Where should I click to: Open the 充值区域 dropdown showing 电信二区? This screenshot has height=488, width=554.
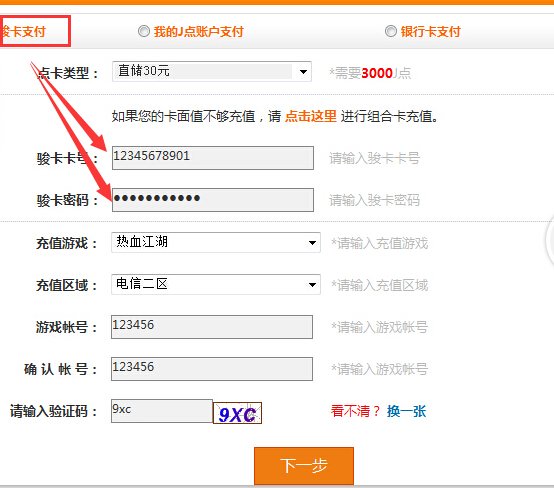click(x=216, y=284)
